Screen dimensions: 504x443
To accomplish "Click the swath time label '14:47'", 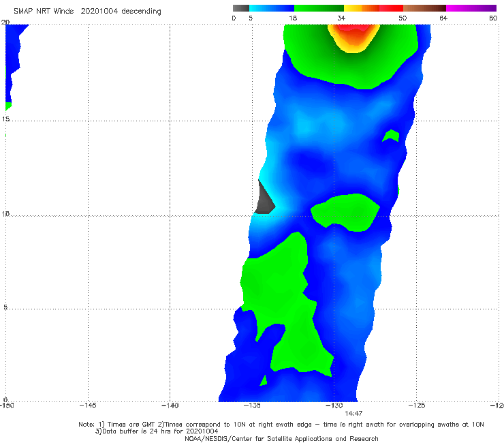I will click(x=353, y=414).
